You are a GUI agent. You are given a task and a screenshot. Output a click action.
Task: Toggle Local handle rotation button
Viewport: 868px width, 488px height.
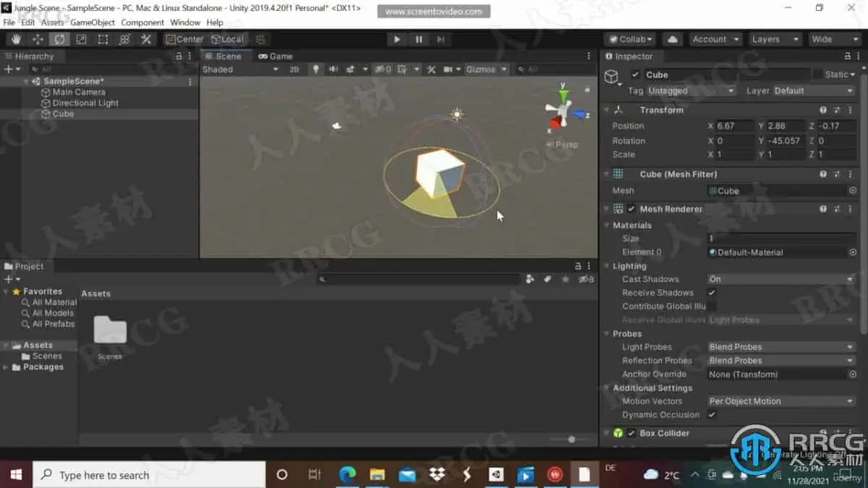(x=227, y=39)
